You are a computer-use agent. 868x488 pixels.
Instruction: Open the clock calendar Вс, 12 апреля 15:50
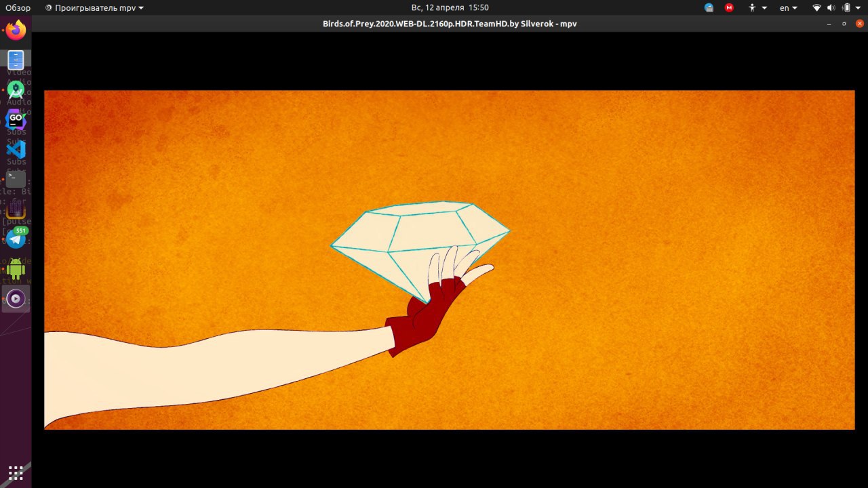pos(450,7)
